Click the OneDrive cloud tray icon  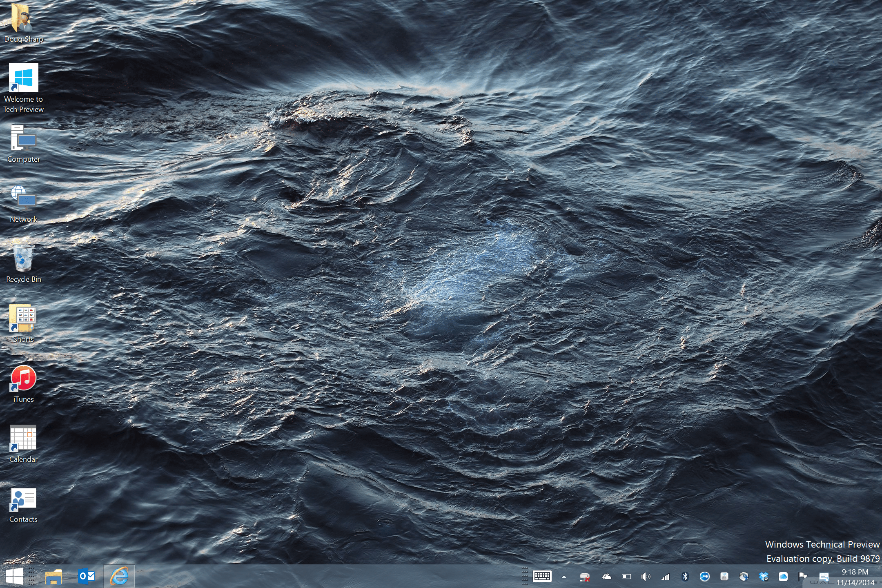[607, 577]
